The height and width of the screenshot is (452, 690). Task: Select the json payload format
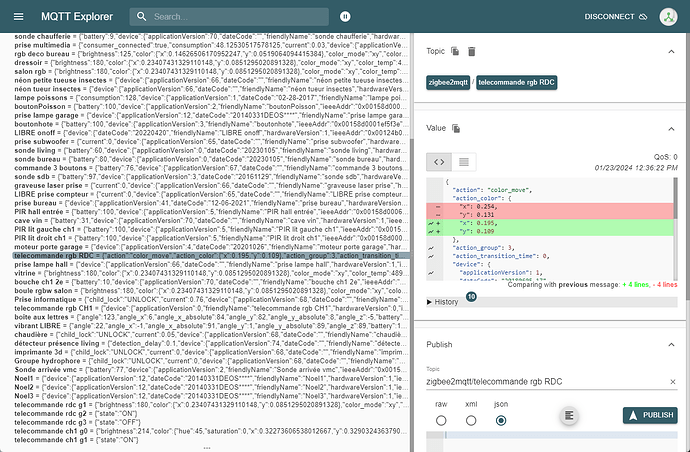point(501,421)
